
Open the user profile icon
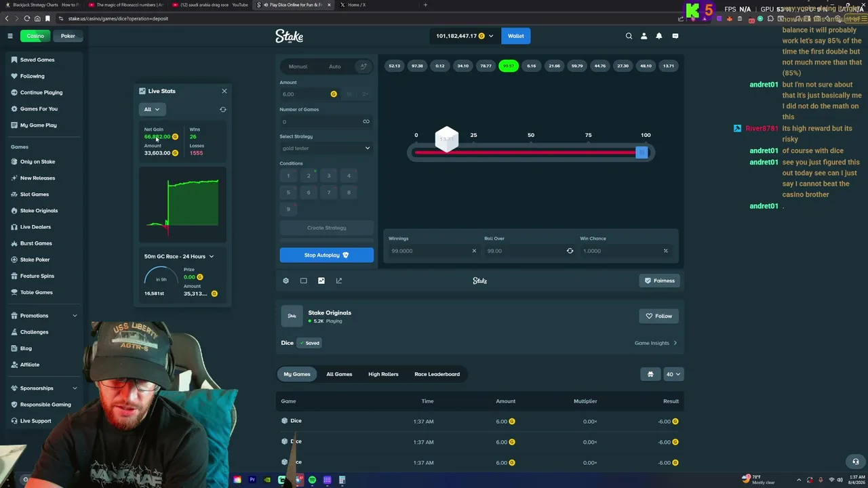point(644,36)
